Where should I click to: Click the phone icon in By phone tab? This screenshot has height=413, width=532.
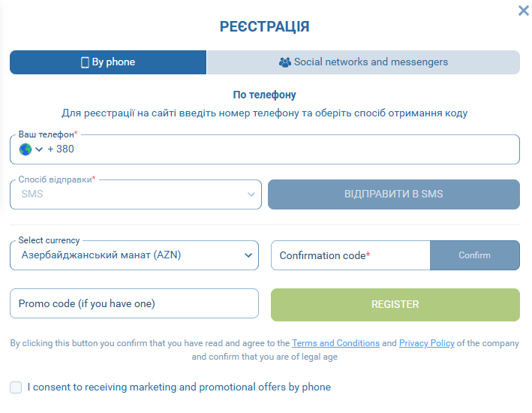tap(85, 62)
